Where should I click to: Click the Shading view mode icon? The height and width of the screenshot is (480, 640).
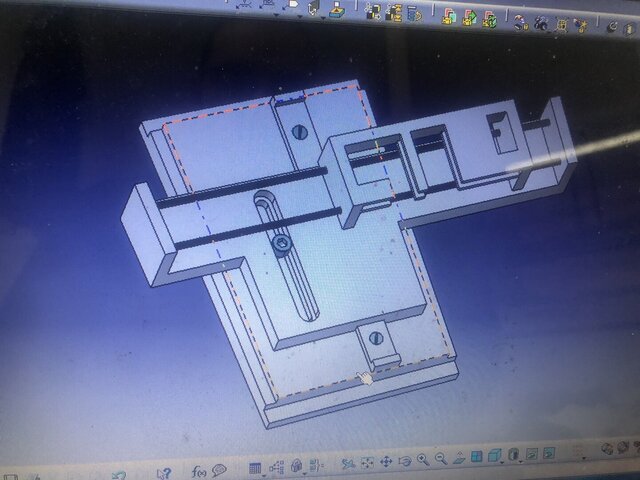point(513,454)
